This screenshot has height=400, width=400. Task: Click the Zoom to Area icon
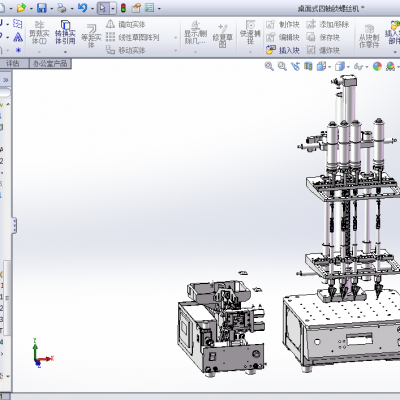coord(282,66)
